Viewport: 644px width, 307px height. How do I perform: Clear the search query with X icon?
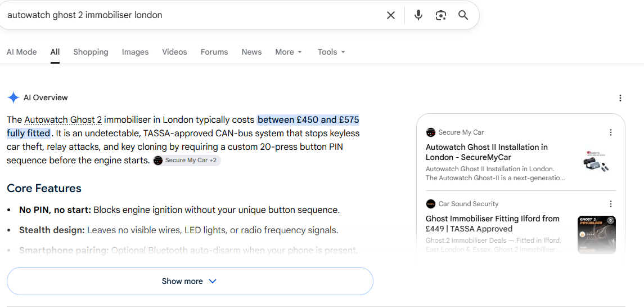pyautogui.click(x=390, y=15)
